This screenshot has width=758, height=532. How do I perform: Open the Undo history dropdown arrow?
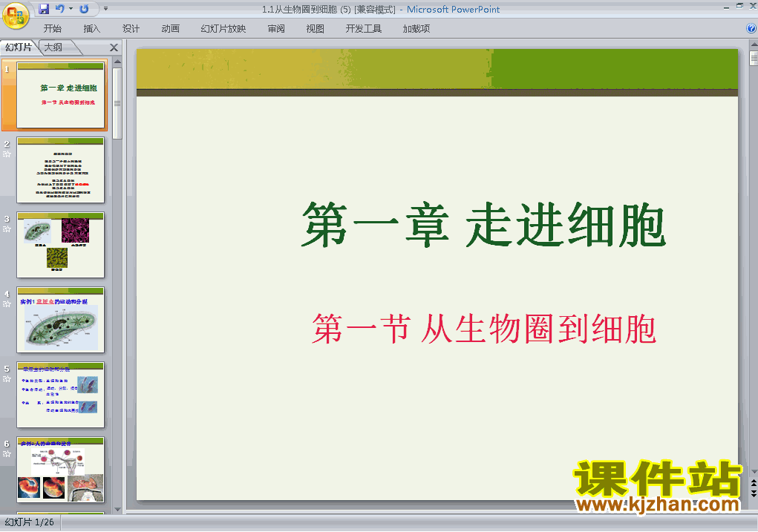point(71,9)
